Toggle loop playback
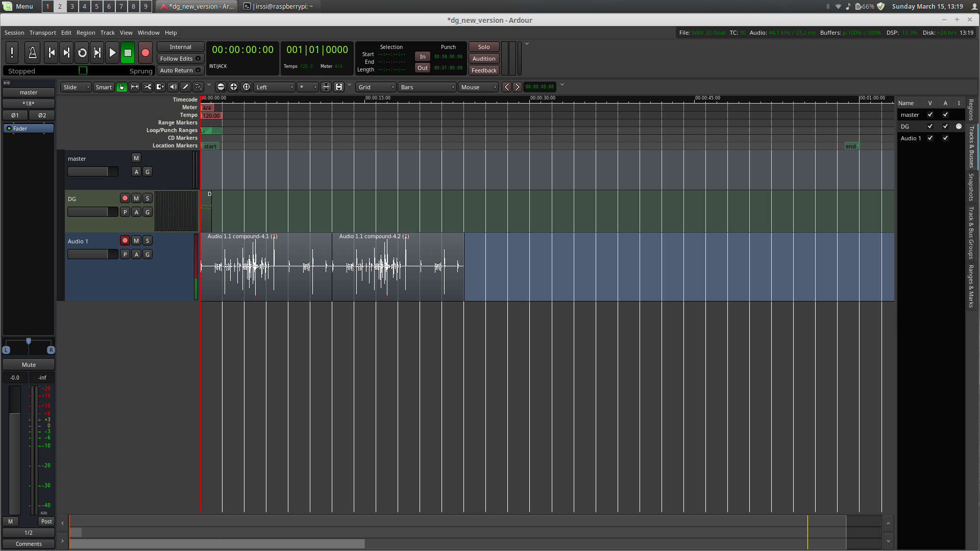980x551 pixels. 82,53
